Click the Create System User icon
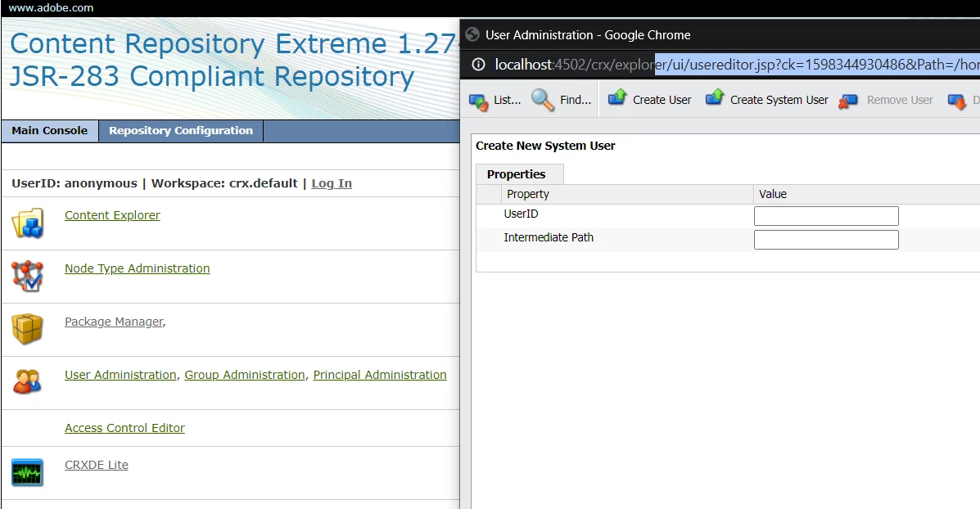Viewport: 980px width, 509px height. [x=715, y=97]
